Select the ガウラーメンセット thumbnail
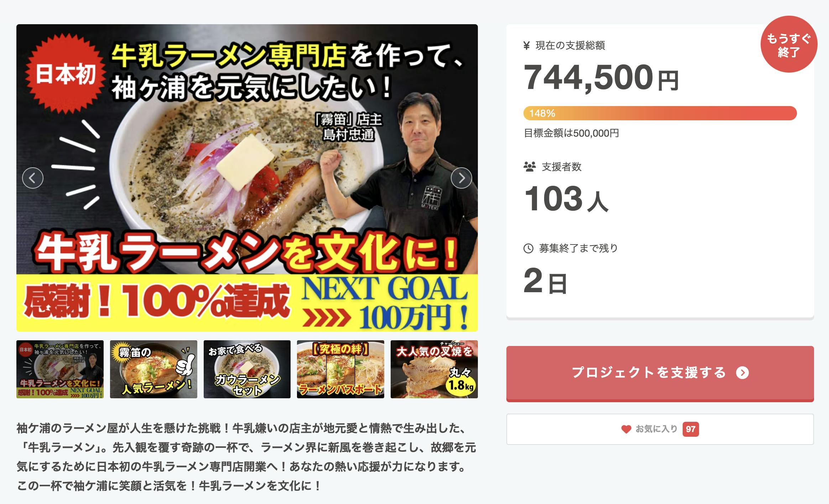The height and width of the screenshot is (504, 829). pos(247,369)
